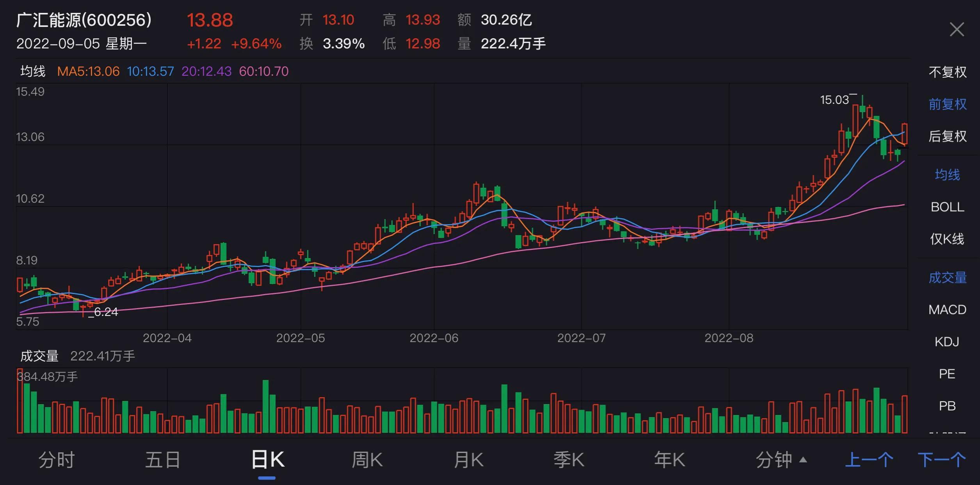Screen dimensions: 980x485
Task: Select 后复权 price adjustment mode
Action: click(948, 136)
